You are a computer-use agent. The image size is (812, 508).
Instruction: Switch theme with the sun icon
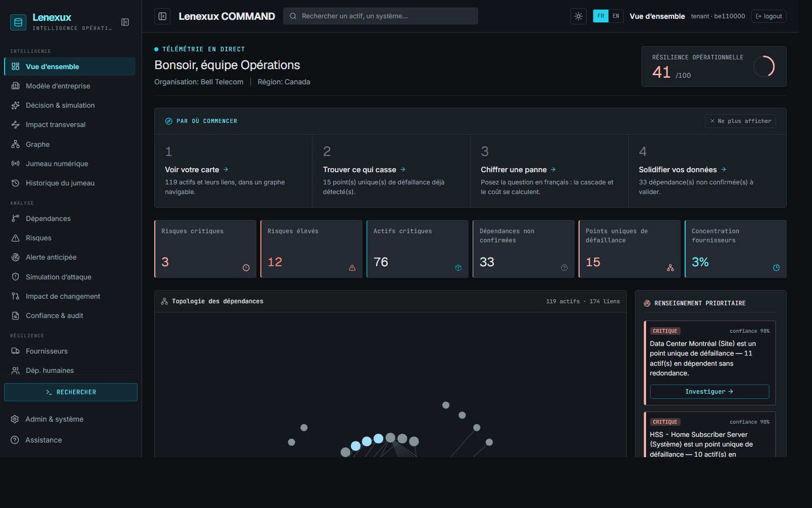coord(579,16)
